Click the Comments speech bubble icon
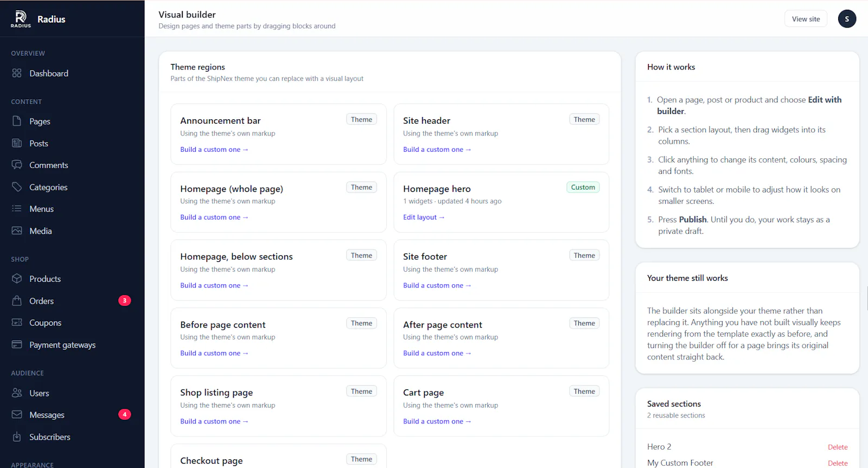 (17, 165)
